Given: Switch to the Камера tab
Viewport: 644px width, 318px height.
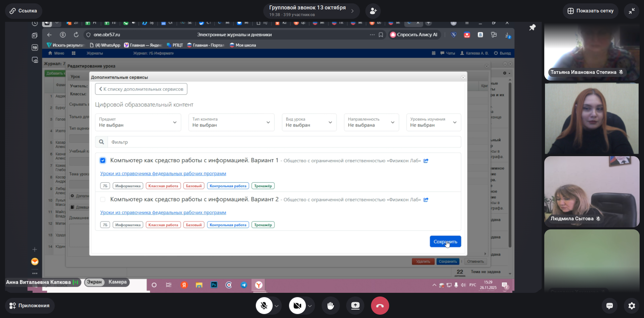Looking at the screenshot, I should tap(117, 282).
